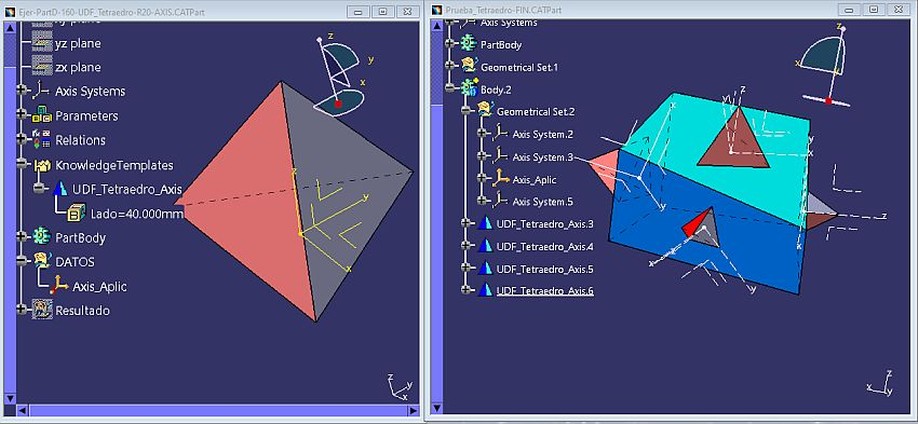Click the Body.2 gear icon

[x=467, y=89]
